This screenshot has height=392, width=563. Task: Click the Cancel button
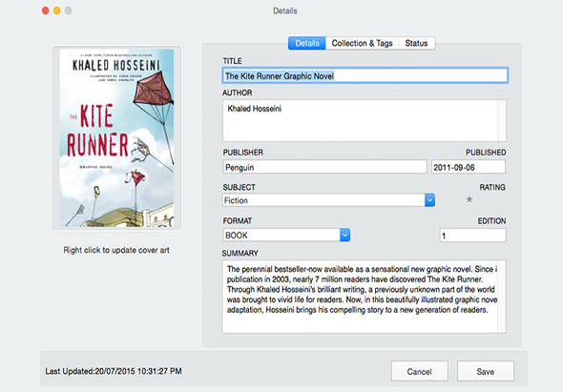[419, 371]
